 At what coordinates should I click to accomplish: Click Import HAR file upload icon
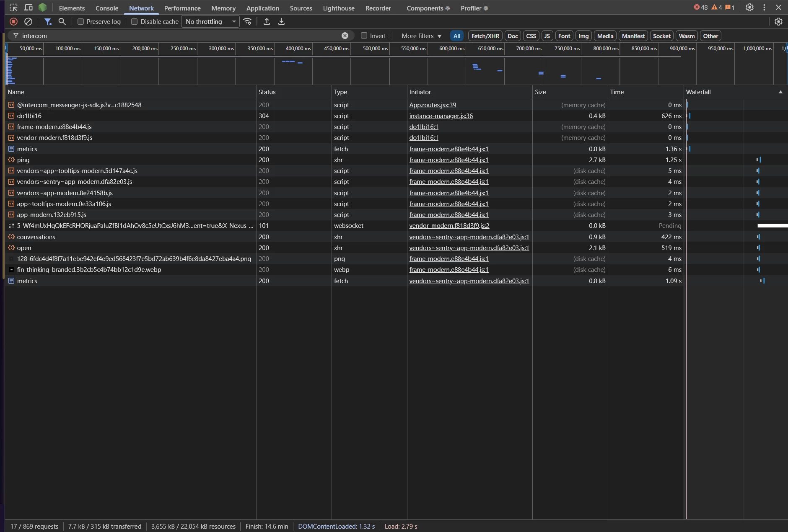click(x=267, y=22)
